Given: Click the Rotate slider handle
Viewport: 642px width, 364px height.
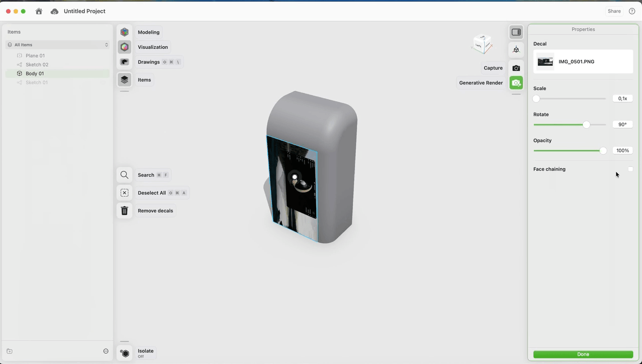Looking at the screenshot, I should coord(586,125).
